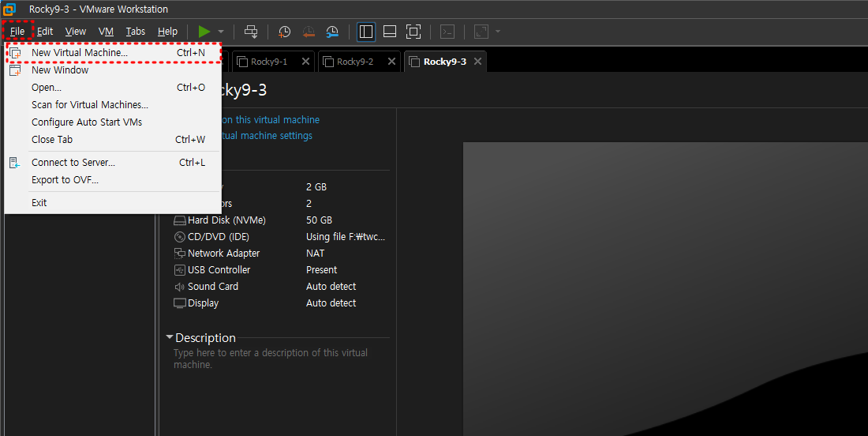Enter full screen mode icon
This screenshot has width=868, height=436.
(413, 32)
